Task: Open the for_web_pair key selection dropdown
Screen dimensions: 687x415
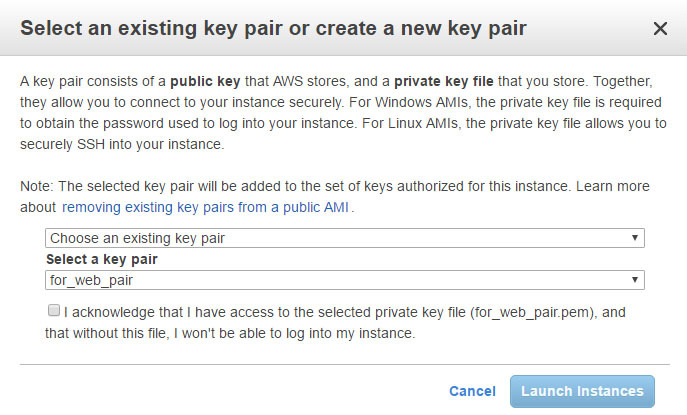Action: pyautogui.click(x=340, y=280)
